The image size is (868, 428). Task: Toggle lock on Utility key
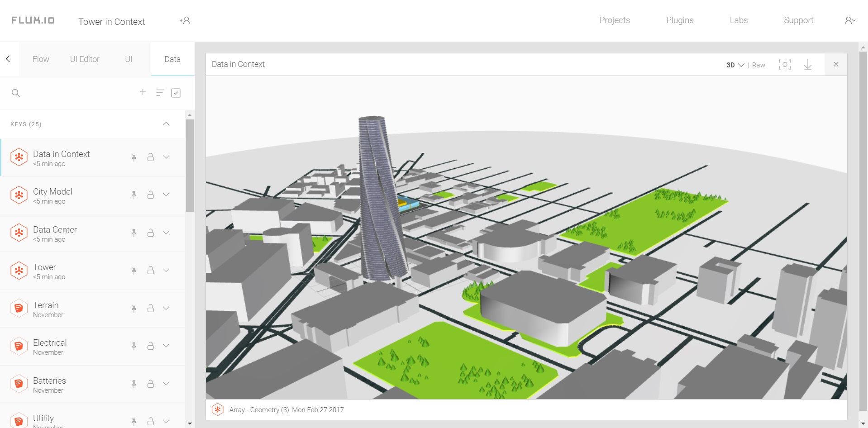point(151,421)
